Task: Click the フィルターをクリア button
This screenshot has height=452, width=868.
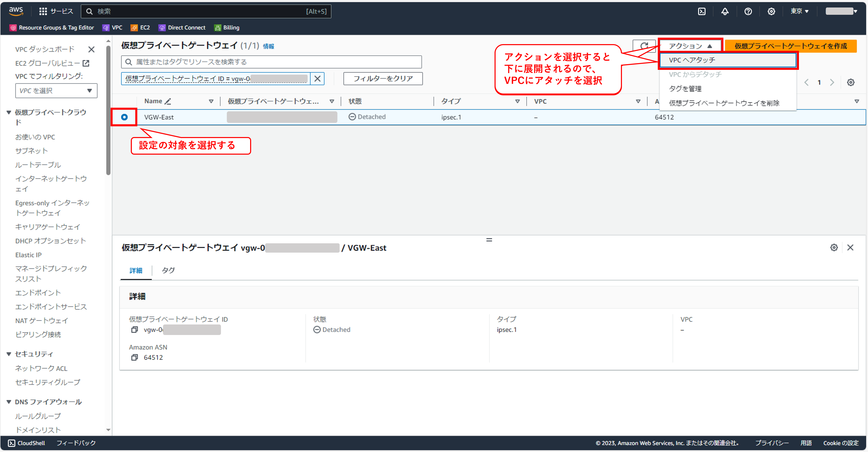Action: tap(383, 79)
